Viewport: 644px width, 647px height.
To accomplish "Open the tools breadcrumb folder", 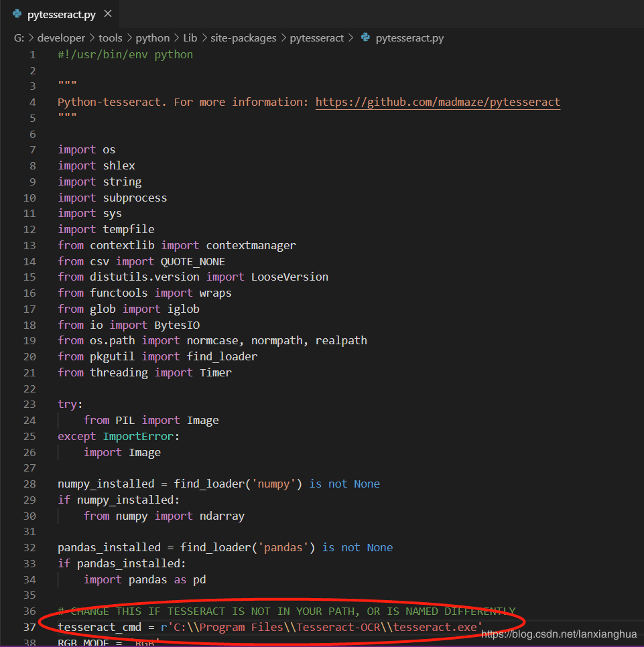I will click(x=110, y=38).
